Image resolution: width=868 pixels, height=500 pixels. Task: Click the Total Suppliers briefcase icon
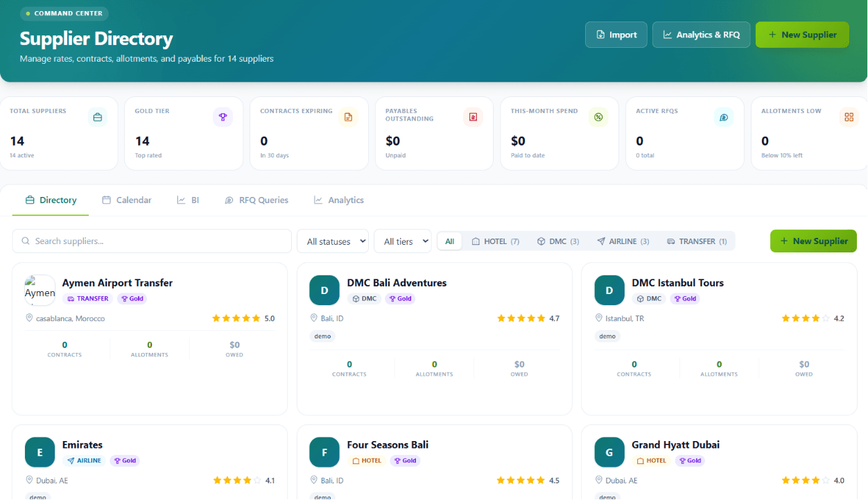coord(98,117)
